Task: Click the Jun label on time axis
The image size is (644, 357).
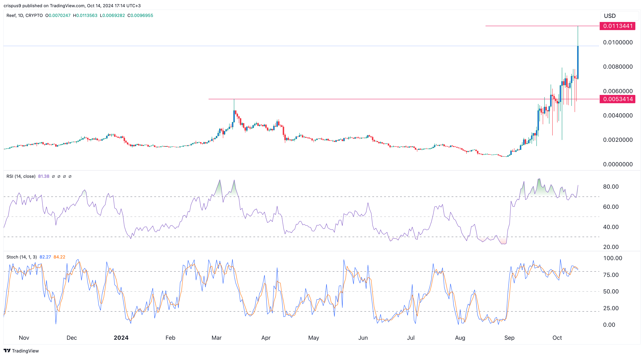Action: point(363,338)
